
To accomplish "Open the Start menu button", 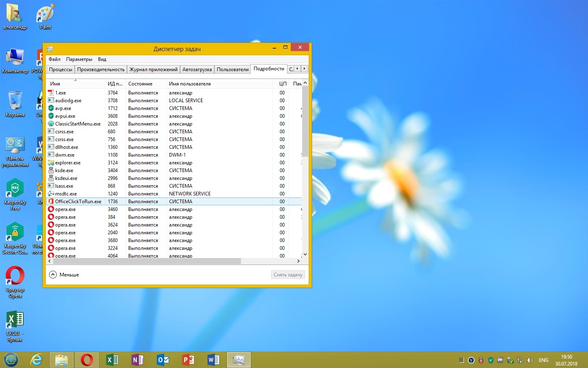I will [x=11, y=360].
